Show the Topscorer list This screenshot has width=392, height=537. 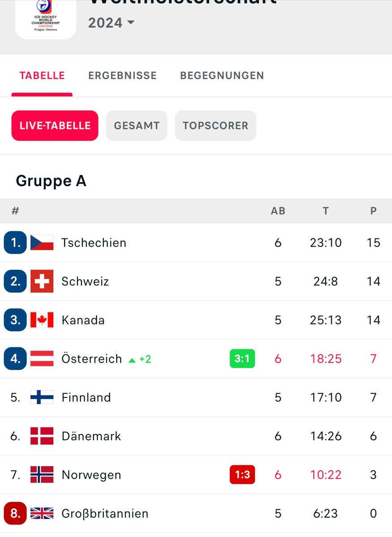click(x=215, y=126)
